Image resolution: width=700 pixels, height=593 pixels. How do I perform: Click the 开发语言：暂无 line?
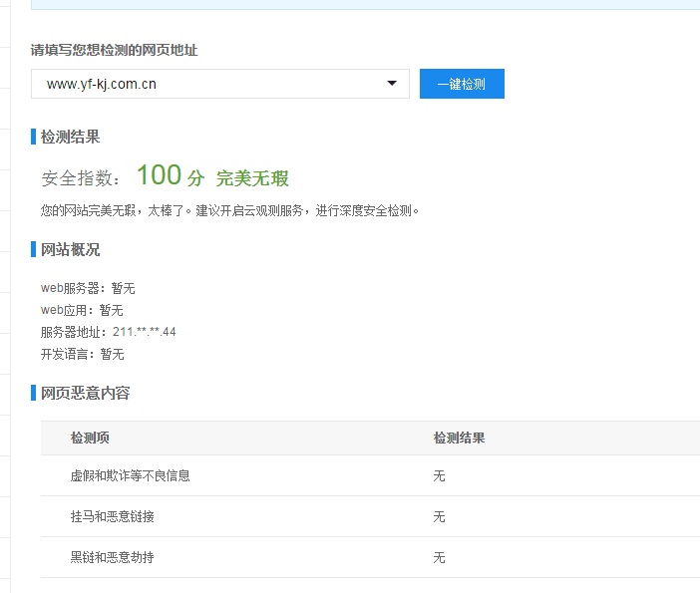click(x=82, y=354)
